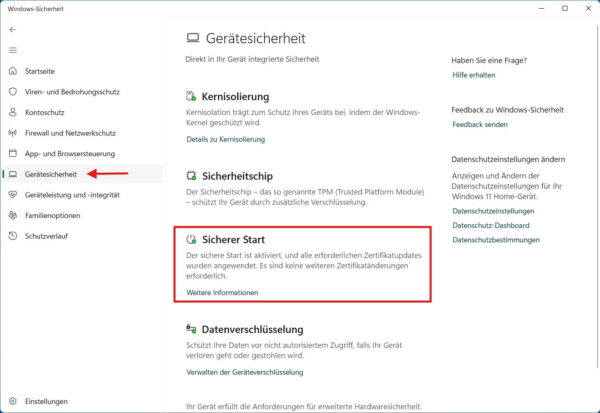Open the Datenschutzbestimmungen link
Viewport: 600px width, 413px height.
[496, 240]
